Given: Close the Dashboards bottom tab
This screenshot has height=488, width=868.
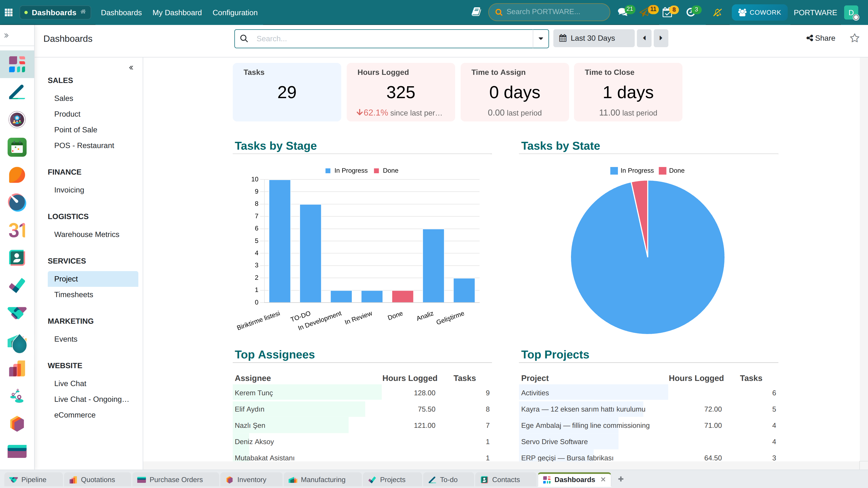Looking at the screenshot, I should 603,479.
